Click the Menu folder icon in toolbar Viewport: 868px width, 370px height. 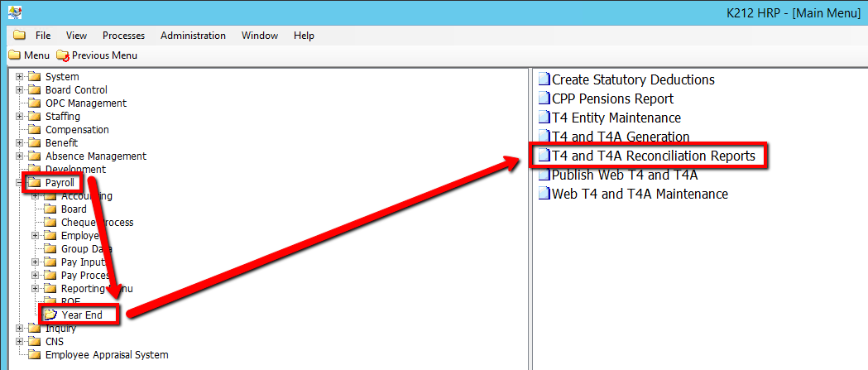pyautogui.click(x=14, y=55)
